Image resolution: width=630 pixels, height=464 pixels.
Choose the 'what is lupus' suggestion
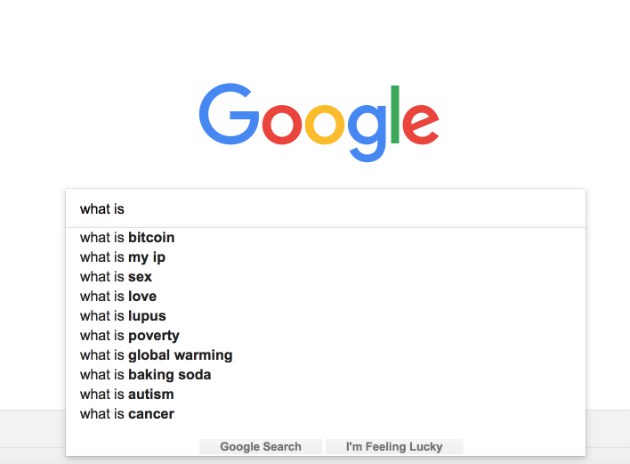point(123,316)
